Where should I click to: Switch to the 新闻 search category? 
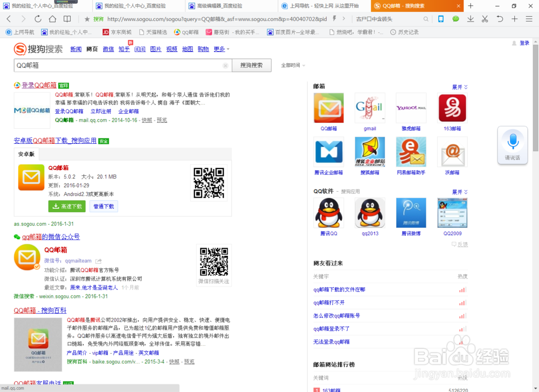click(75, 49)
